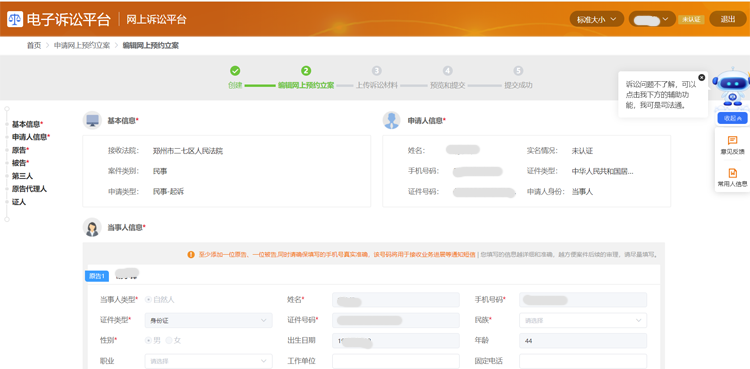
Task: Go to 申请网上预约立案 breadcrumb link
Action: click(x=82, y=45)
